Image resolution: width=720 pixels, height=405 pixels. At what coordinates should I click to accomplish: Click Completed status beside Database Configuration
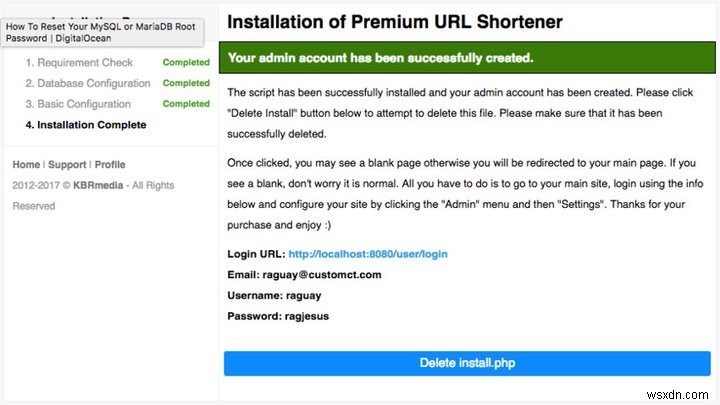click(186, 83)
